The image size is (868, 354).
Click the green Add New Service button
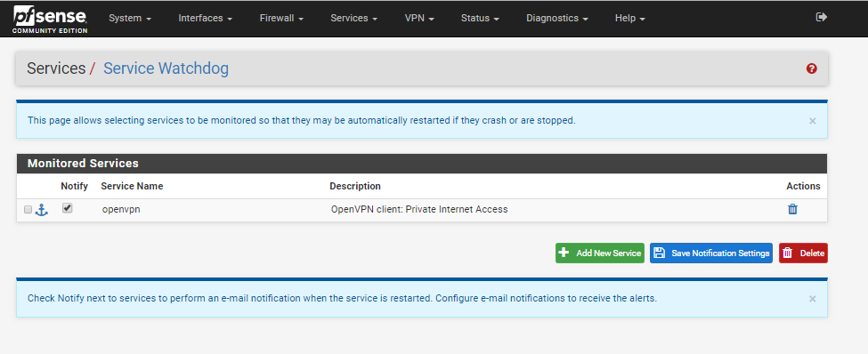point(600,253)
